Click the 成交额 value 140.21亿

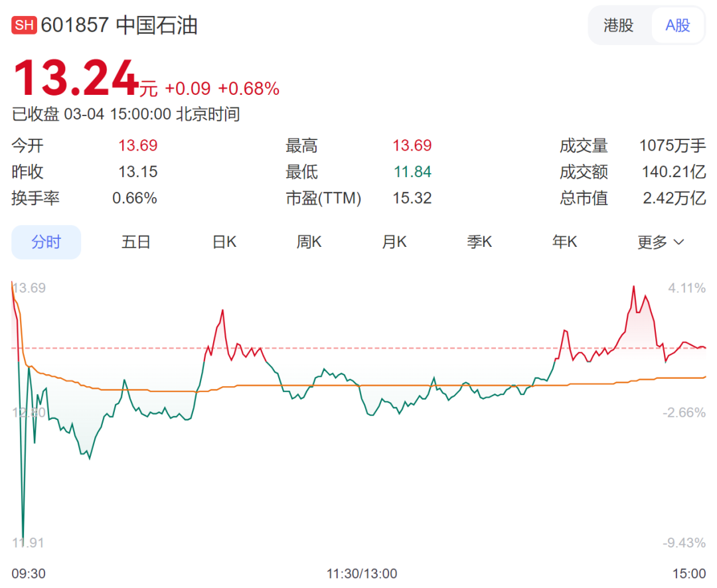coord(674,172)
